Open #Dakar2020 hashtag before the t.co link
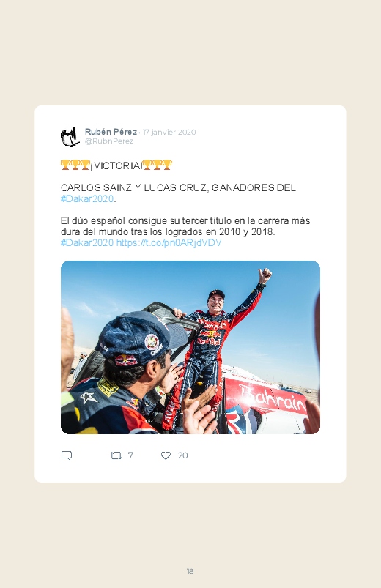 (x=87, y=242)
